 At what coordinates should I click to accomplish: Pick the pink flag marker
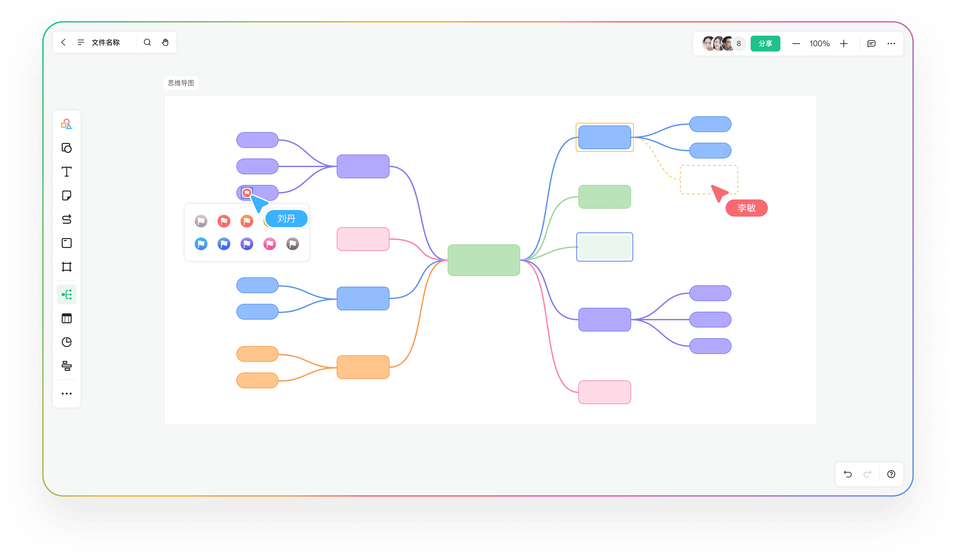pyautogui.click(x=269, y=244)
